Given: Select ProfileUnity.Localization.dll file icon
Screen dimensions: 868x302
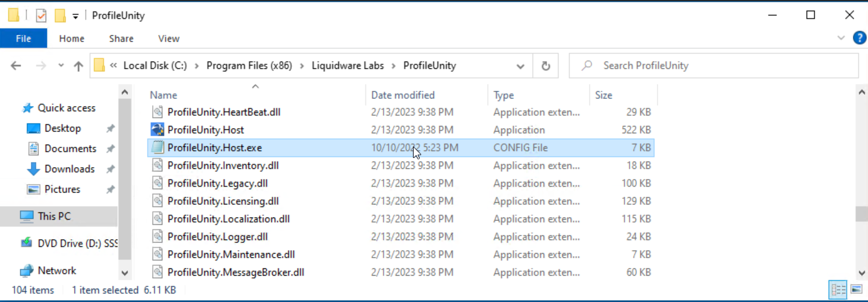Looking at the screenshot, I should [x=157, y=219].
